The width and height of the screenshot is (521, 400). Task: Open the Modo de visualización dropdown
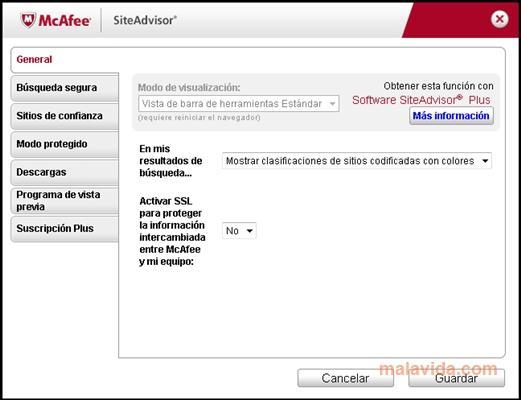pos(239,104)
